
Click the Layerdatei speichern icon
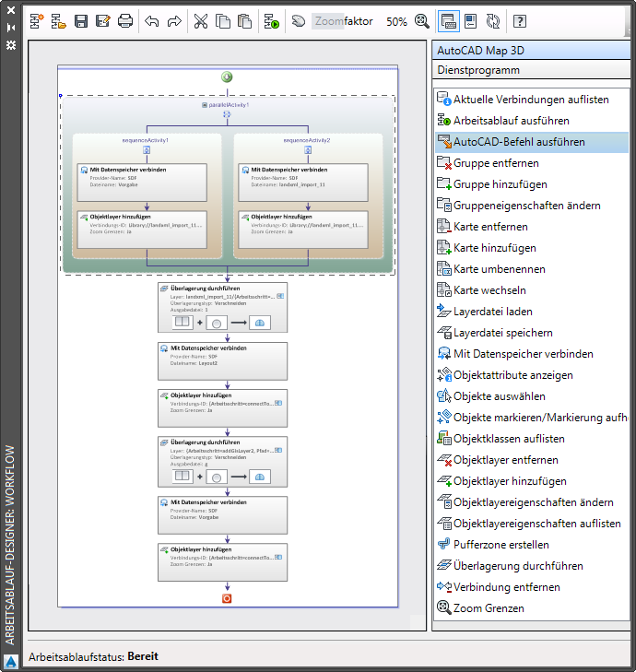point(444,332)
